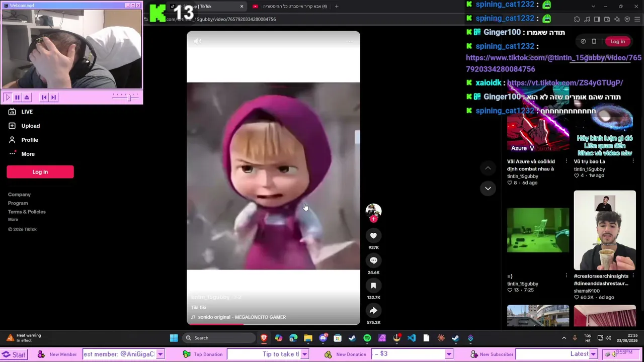This screenshot has width=644, height=362.
Task: Open Microsoft Store from the taskbar
Action: coord(338,338)
